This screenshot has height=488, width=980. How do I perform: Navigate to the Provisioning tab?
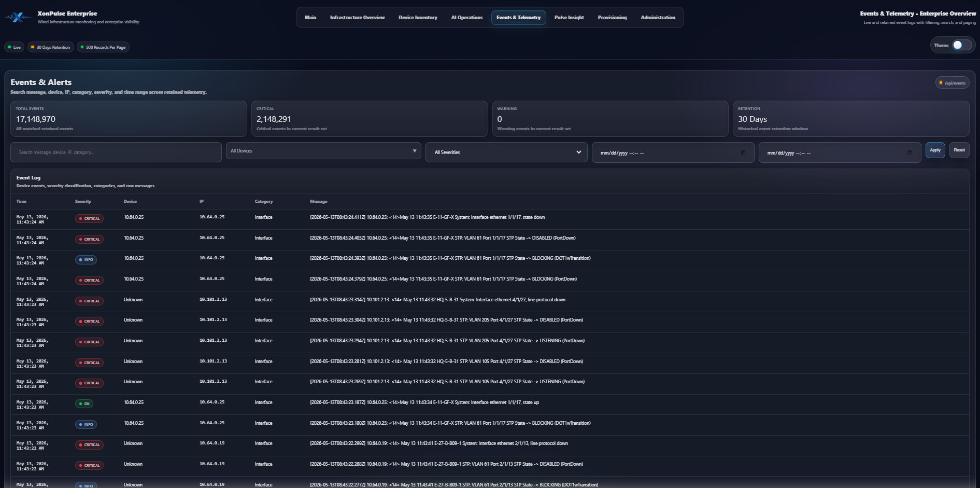612,18
